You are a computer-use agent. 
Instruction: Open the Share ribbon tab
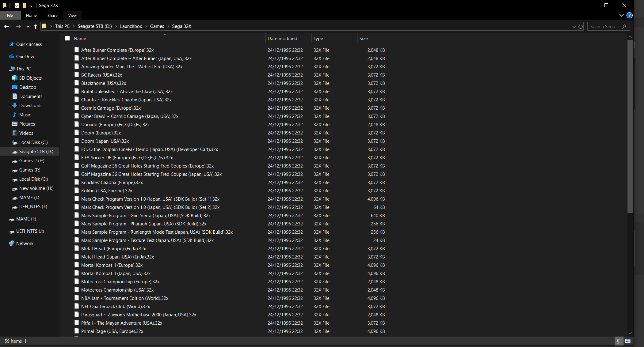pyautogui.click(x=52, y=15)
